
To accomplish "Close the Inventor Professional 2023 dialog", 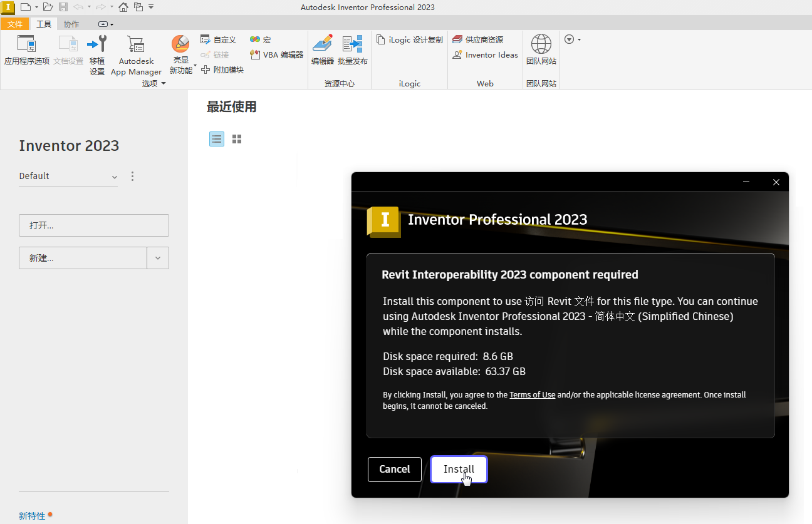I will pos(776,182).
